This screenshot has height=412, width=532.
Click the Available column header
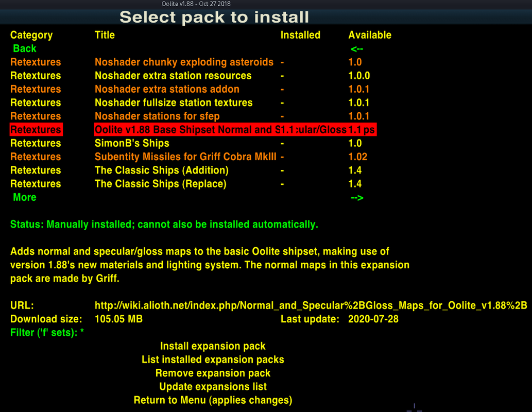click(370, 35)
